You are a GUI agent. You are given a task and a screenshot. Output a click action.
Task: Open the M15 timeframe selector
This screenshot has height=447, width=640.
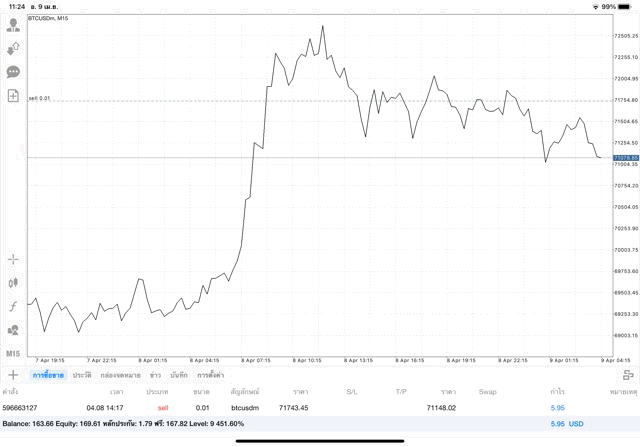tap(13, 354)
